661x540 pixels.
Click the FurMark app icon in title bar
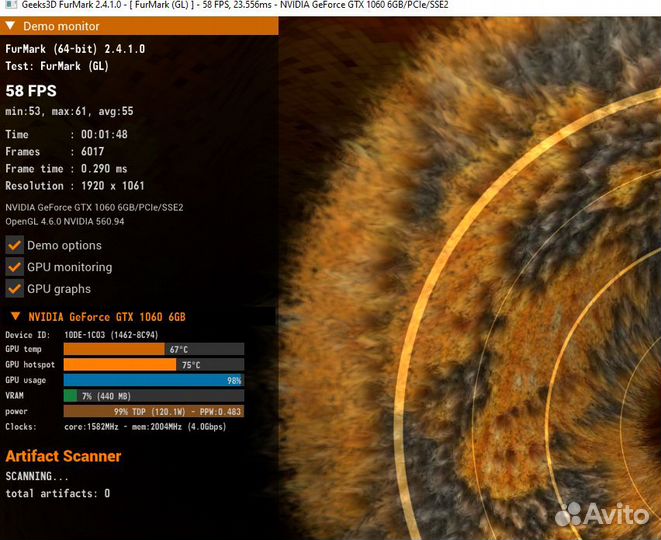click(11, 5)
